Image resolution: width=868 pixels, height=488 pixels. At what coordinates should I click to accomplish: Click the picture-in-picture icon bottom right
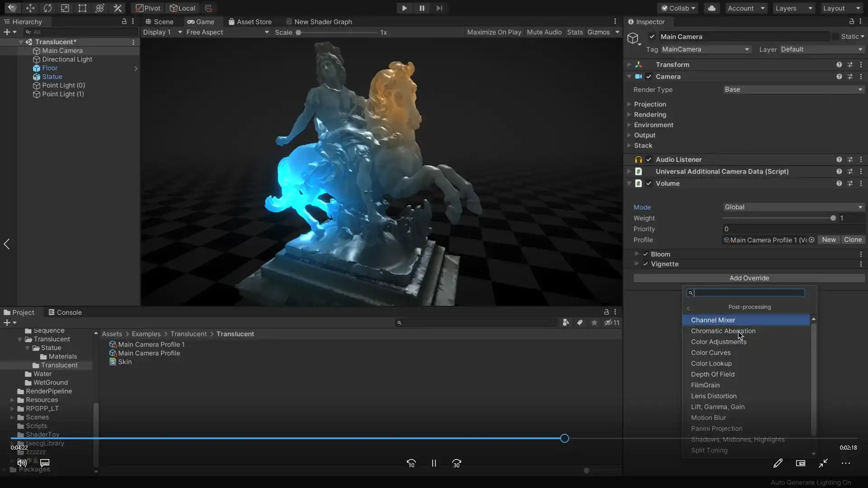click(x=800, y=463)
